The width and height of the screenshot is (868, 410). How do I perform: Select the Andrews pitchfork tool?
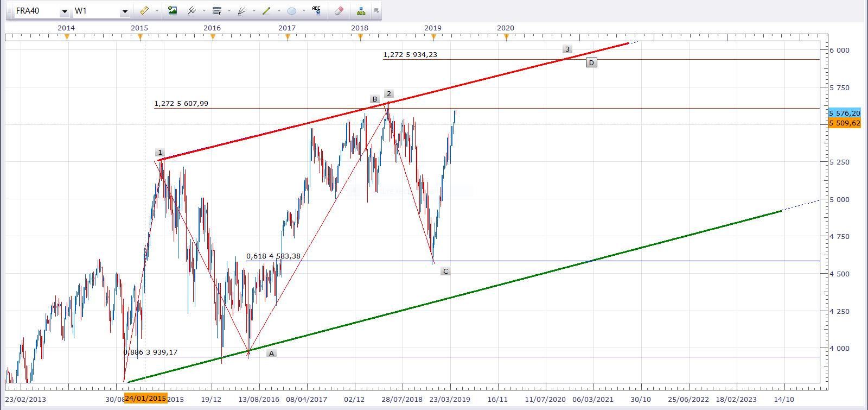tap(192, 10)
